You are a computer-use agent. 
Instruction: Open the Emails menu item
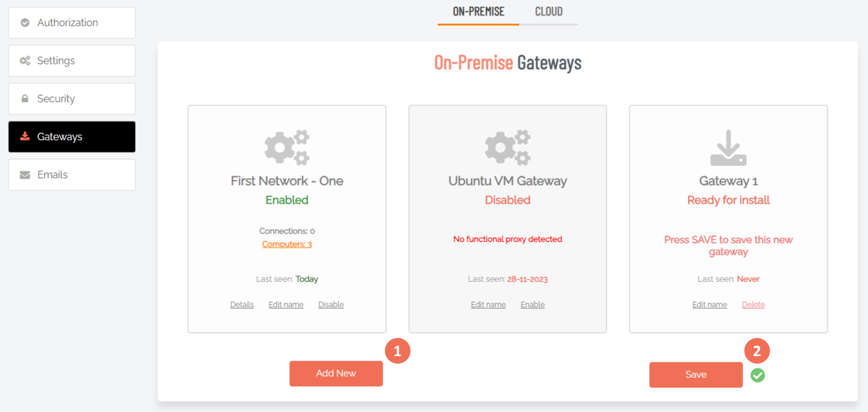72,175
